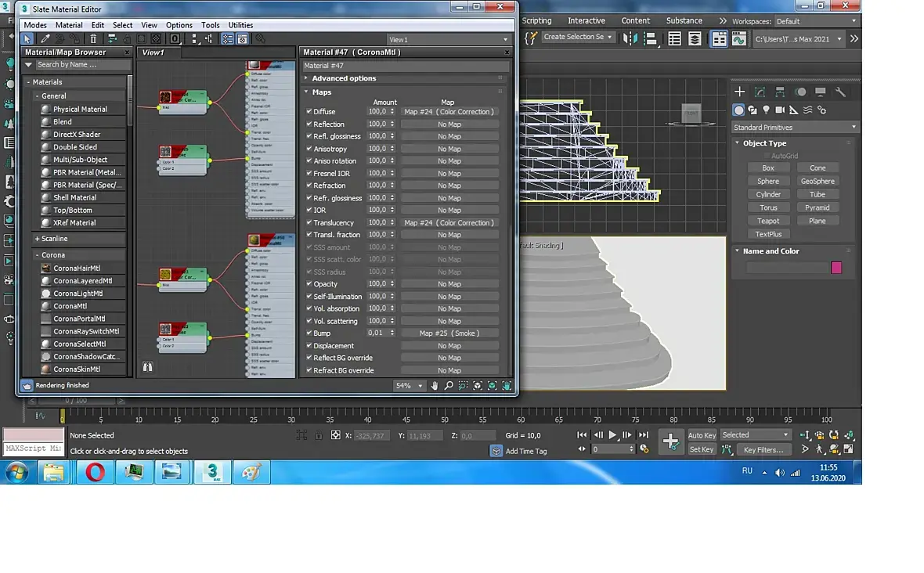Select the Shapes category icon
The image size is (924, 573).
pos(753,110)
